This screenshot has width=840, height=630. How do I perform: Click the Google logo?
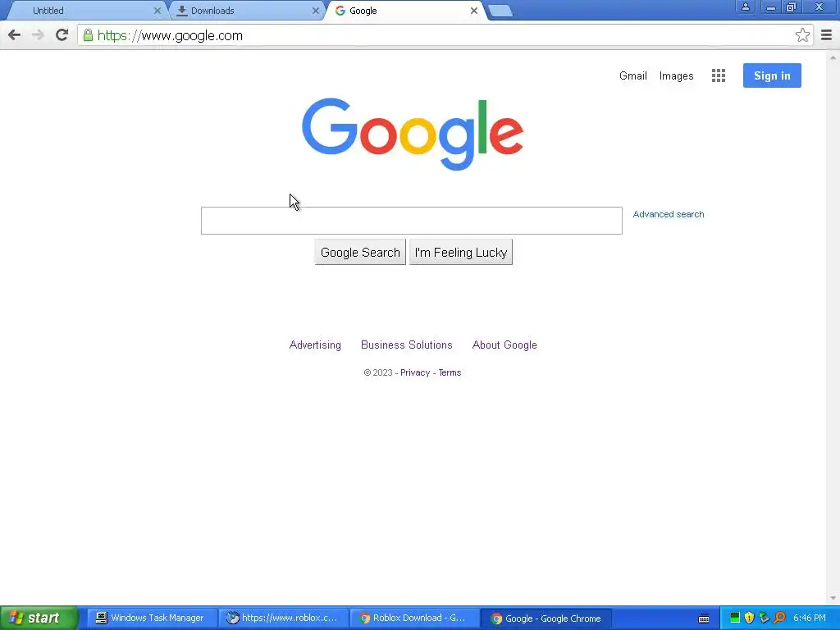[x=413, y=134]
